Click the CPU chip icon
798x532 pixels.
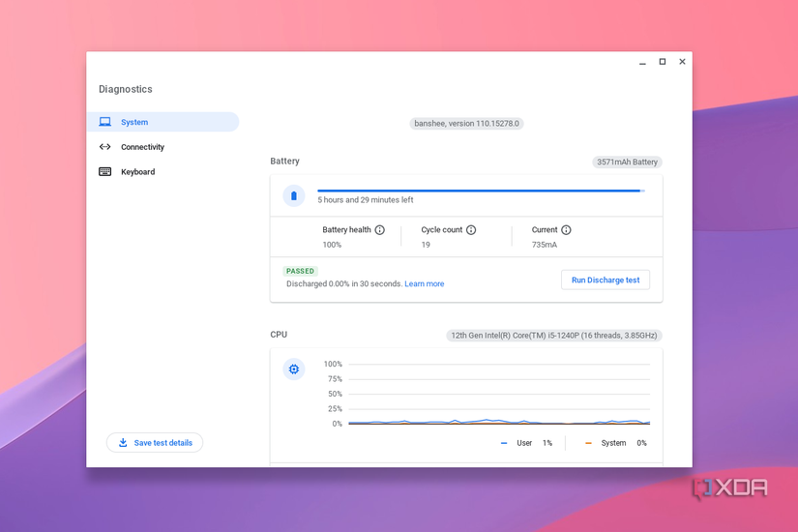[x=294, y=369]
